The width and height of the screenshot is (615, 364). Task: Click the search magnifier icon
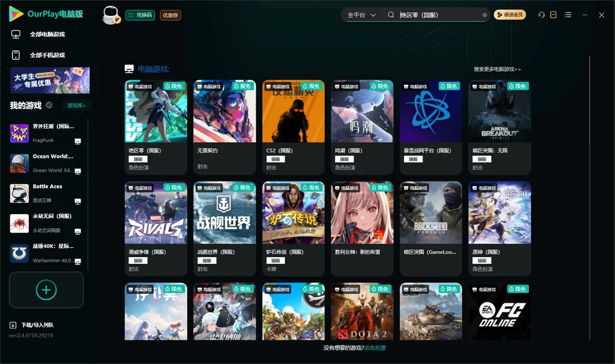391,15
